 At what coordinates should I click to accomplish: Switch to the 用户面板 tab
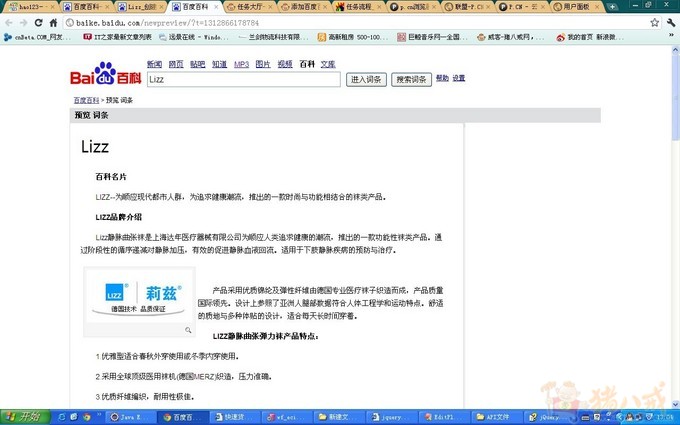(x=576, y=7)
